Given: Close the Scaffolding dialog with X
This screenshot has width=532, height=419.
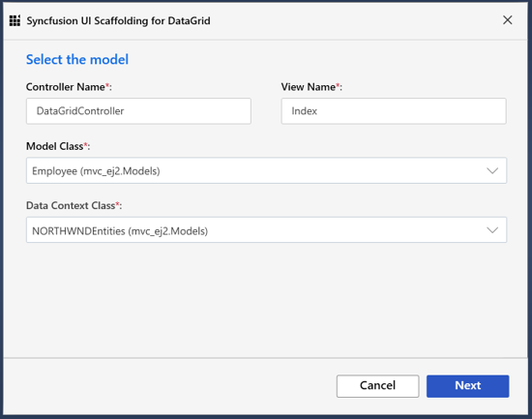Looking at the screenshot, I should pyautogui.click(x=507, y=20).
